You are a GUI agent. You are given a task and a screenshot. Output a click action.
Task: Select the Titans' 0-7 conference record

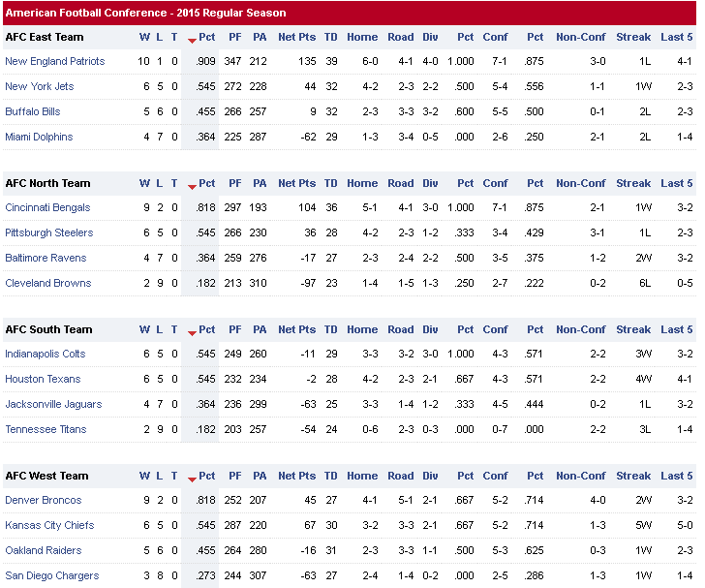point(500,429)
